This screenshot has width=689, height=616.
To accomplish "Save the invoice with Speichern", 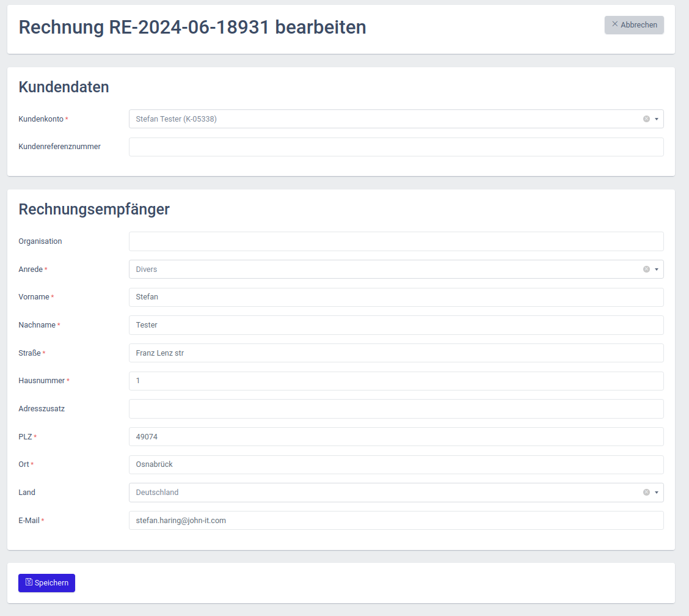I will pos(46,582).
